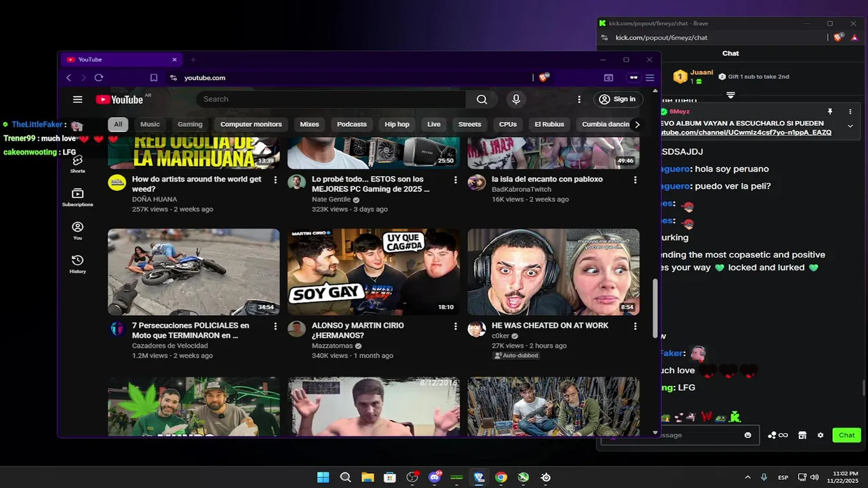868x488 pixels.
Task: Select the Hip hop filter chip
Action: tap(397, 124)
